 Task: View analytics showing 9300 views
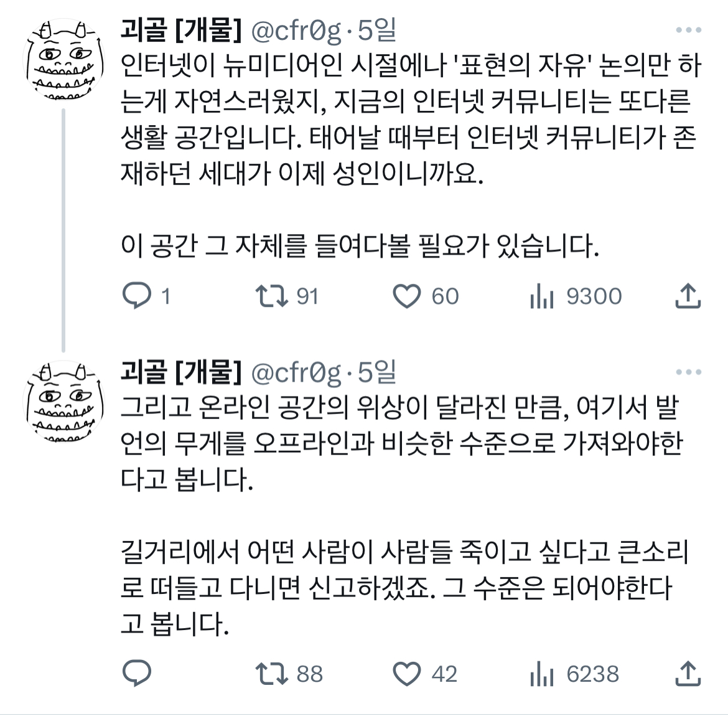[542, 298]
